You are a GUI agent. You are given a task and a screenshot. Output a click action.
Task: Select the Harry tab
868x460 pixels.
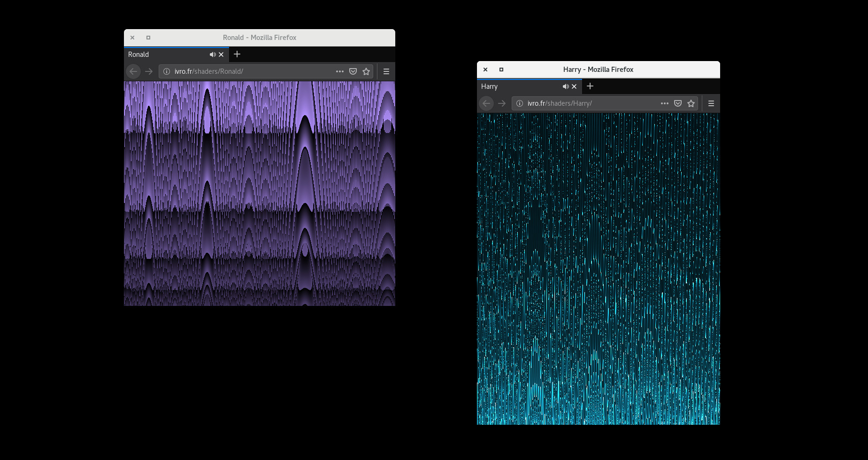pyautogui.click(x=516, y=86)
